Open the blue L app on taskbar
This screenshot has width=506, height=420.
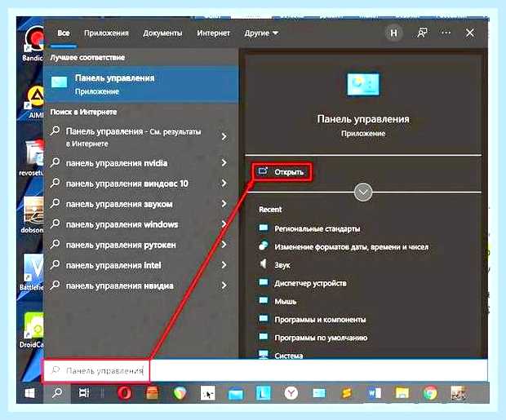[264, 393]
